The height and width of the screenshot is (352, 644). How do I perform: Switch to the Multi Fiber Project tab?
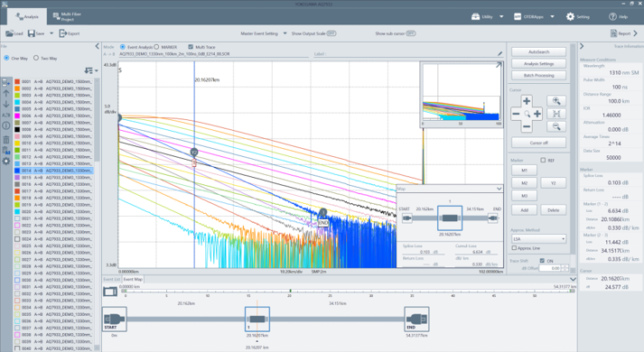(x=67, y=16)
